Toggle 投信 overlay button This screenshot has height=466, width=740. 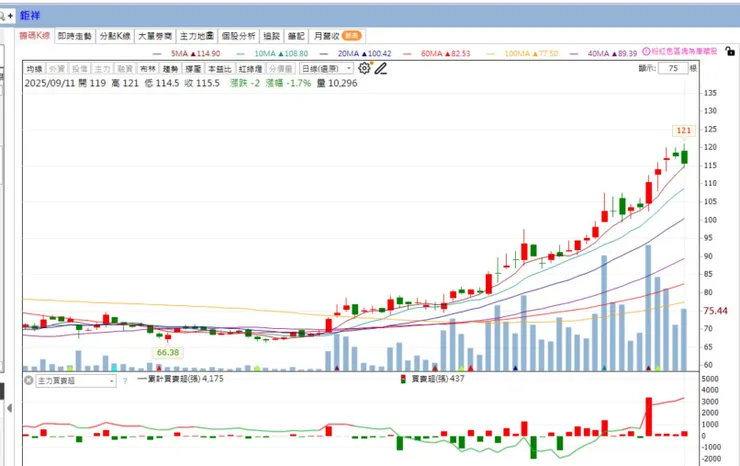80,69
